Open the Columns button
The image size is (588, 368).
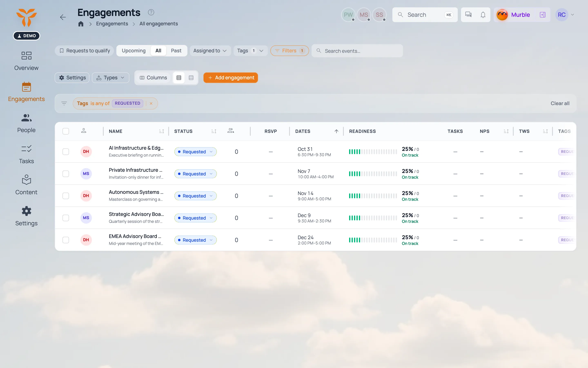pos(153,78)
